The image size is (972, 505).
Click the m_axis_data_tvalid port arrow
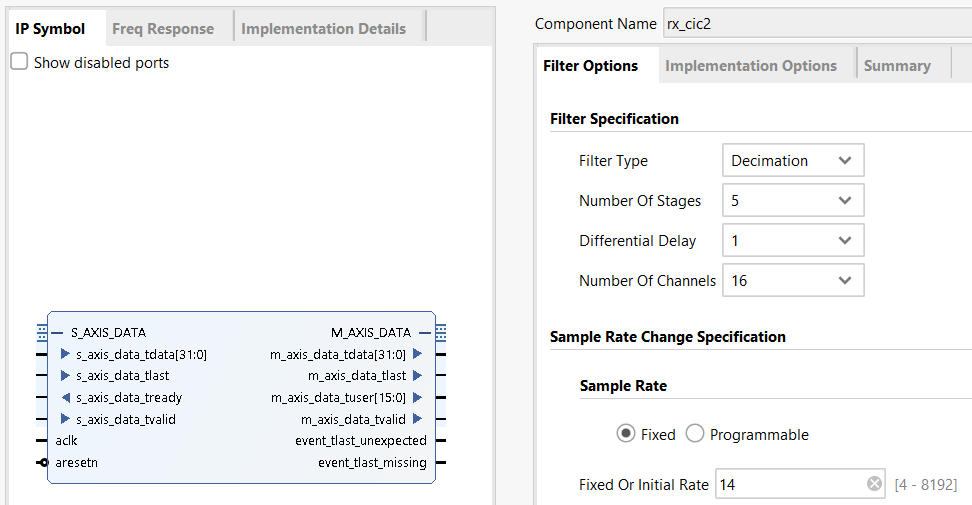tap(417, 420)
